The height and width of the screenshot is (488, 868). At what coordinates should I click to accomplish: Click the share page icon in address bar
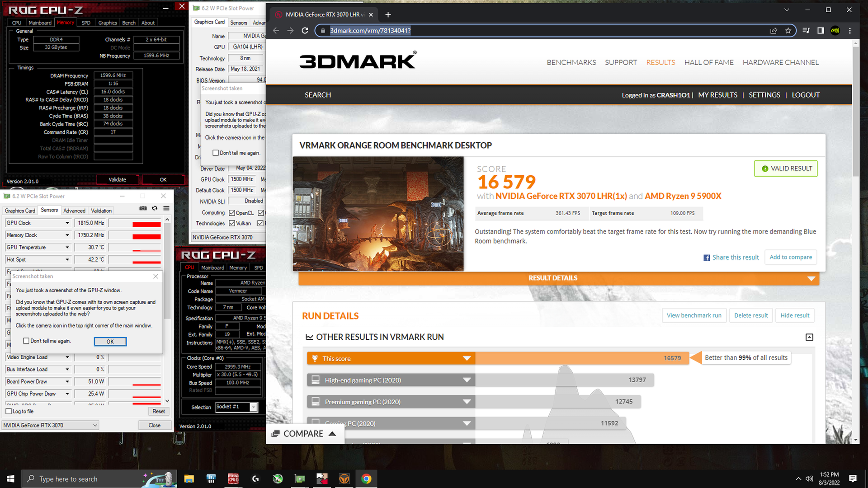point(774,31)
